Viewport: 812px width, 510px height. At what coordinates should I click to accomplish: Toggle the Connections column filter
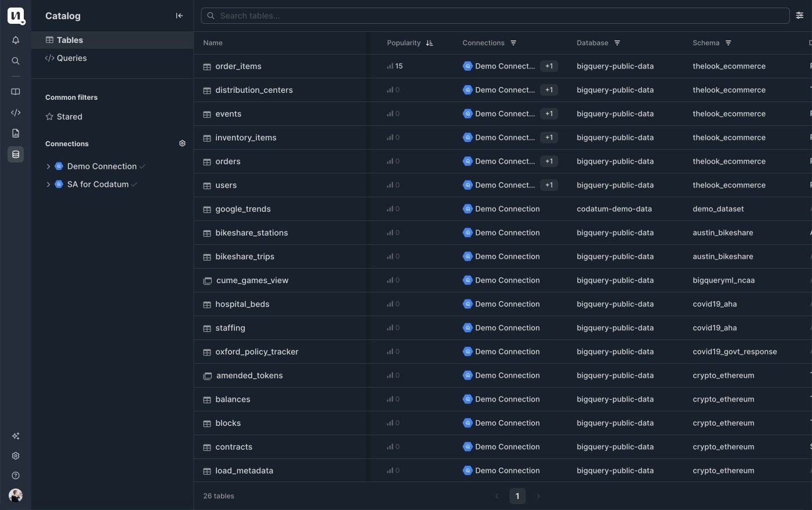coord(513,42)
